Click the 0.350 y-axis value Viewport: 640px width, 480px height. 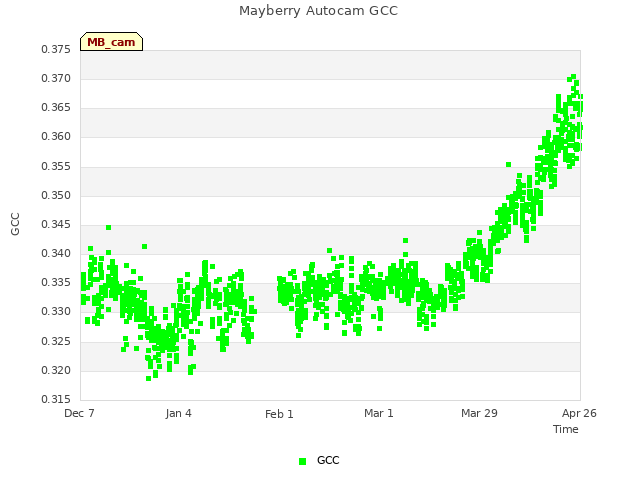point(56,196)
